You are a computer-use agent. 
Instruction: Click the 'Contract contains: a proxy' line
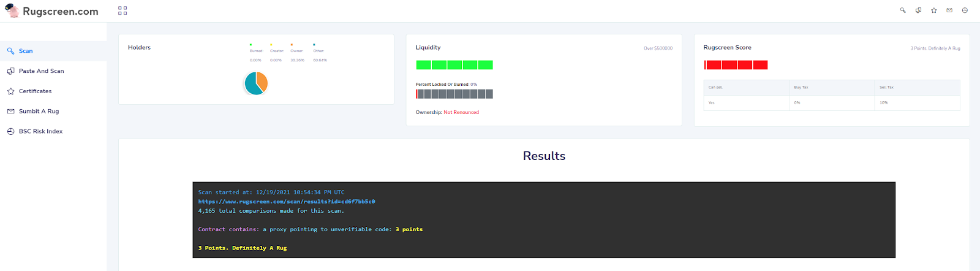tap(310, 229)
